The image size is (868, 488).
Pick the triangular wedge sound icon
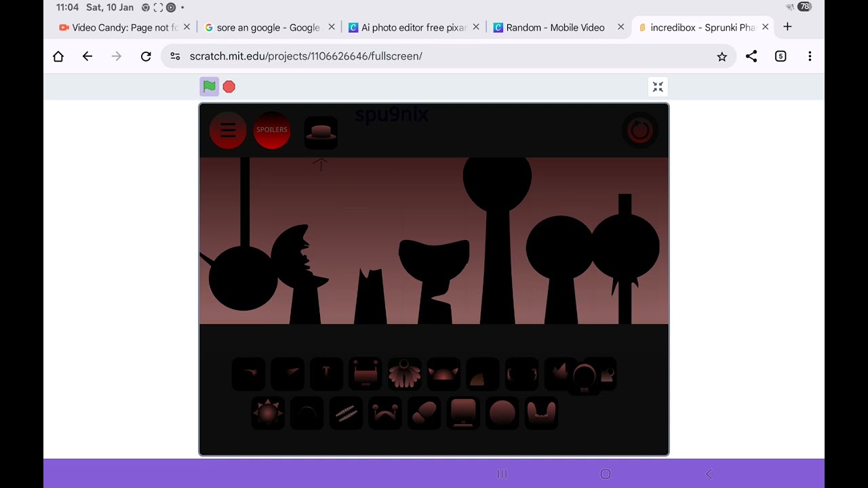tap(288, 373)
